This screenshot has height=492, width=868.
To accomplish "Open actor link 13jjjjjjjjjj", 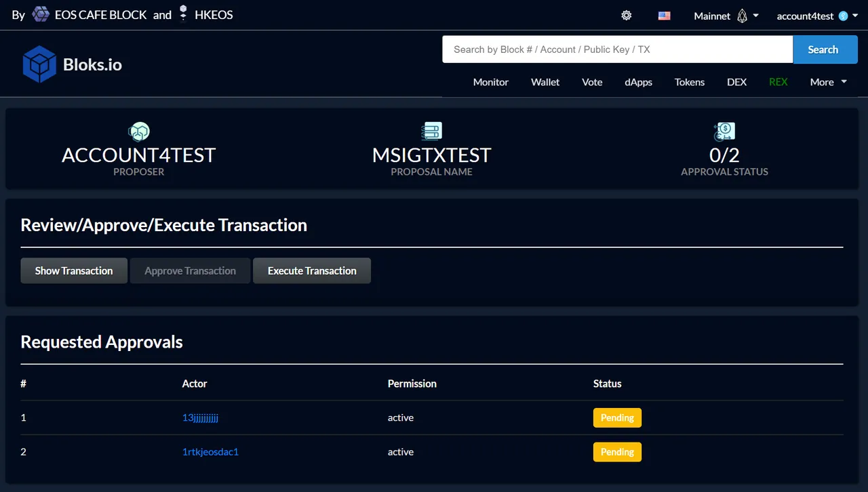I will tap(200, 417).
